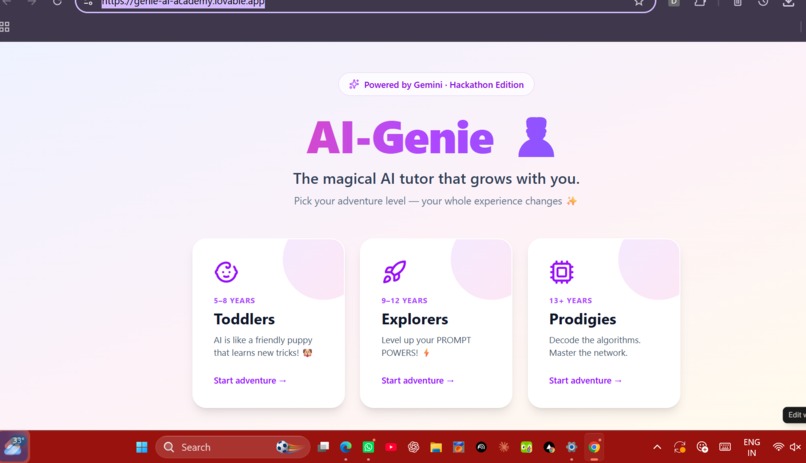Screen dimensions: 806x463
Task: Open the touch keyboard tray icon
Action: point(725,447)
